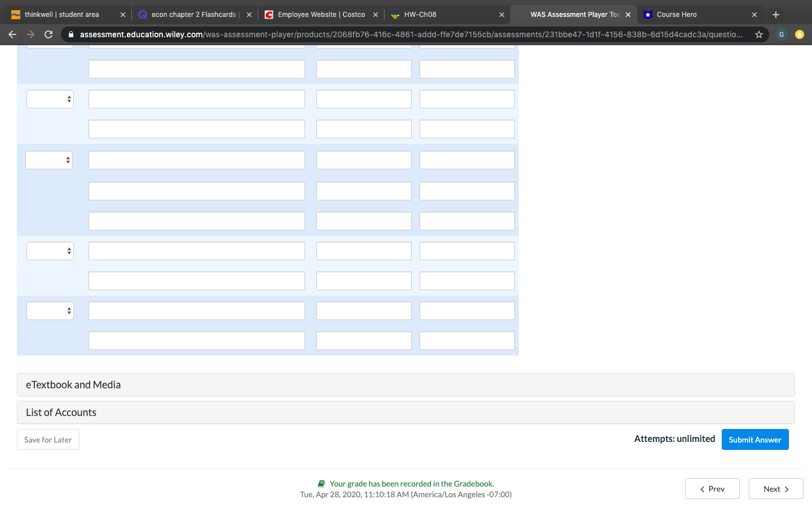View site info via the lock icon
The height and width of the screenshot is (508, 812).
tap(71, 34)
